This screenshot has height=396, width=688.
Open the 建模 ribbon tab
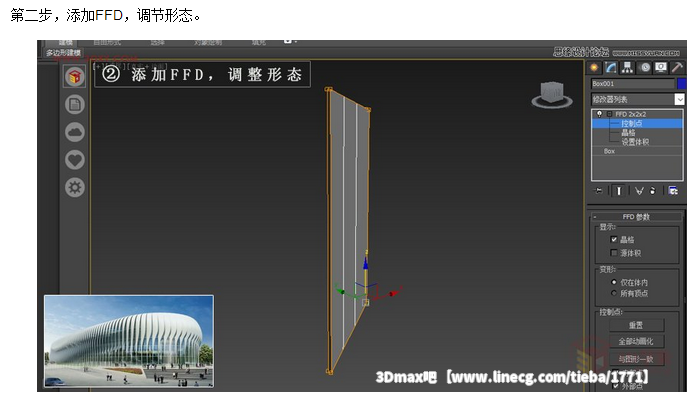pyautogui.click(x=66, y=43)
